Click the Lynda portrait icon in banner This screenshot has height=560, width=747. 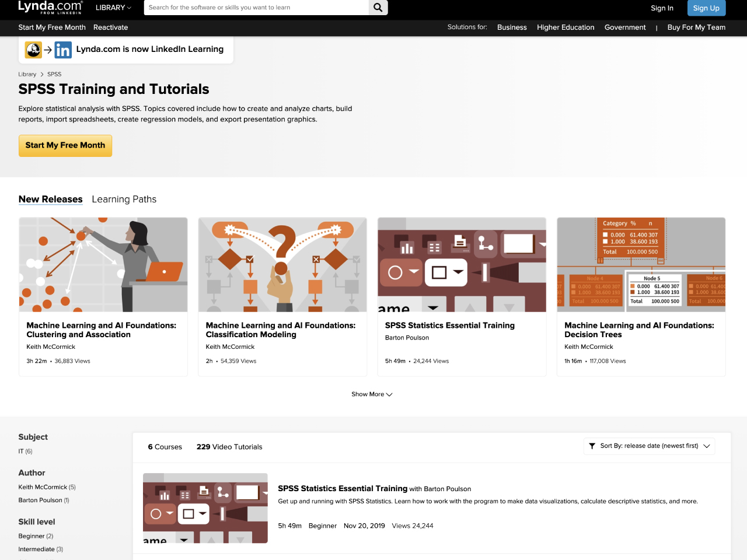coord(33,50)
